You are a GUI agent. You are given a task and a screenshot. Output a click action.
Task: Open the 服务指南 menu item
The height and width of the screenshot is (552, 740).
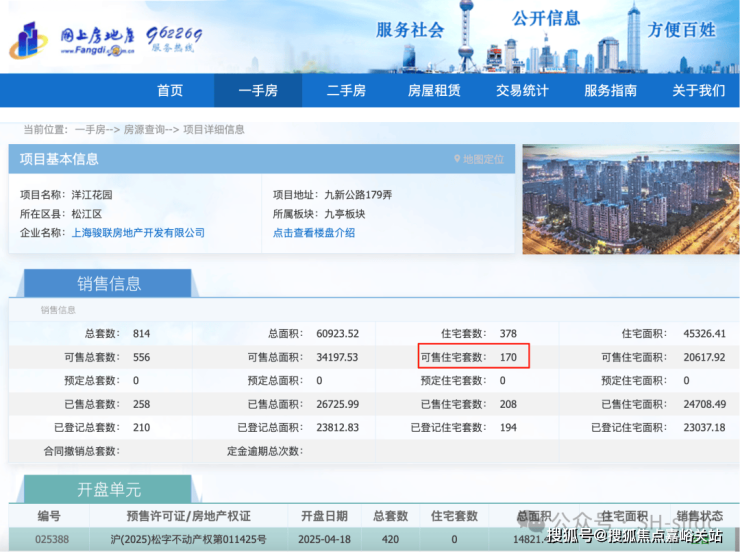[x=610, y=90]
